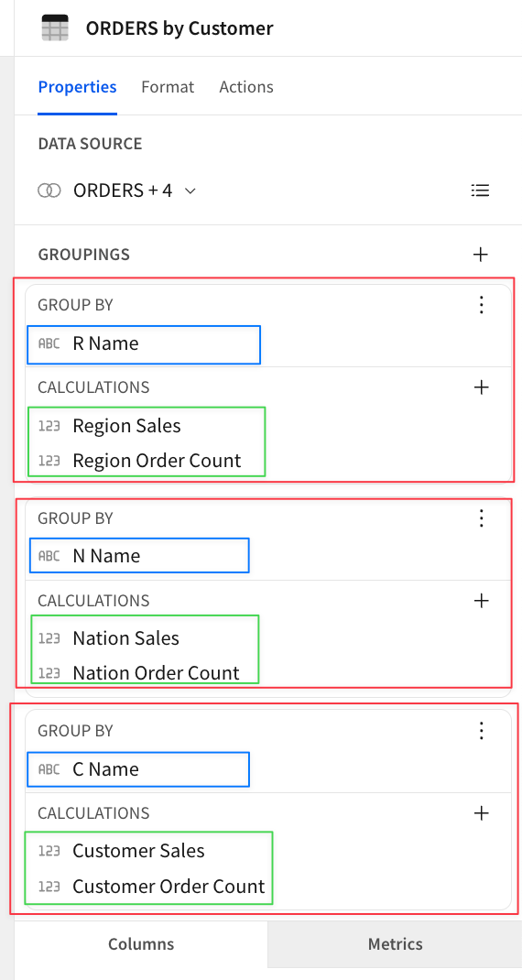Open the data source list view icon

tap(480, 191)
